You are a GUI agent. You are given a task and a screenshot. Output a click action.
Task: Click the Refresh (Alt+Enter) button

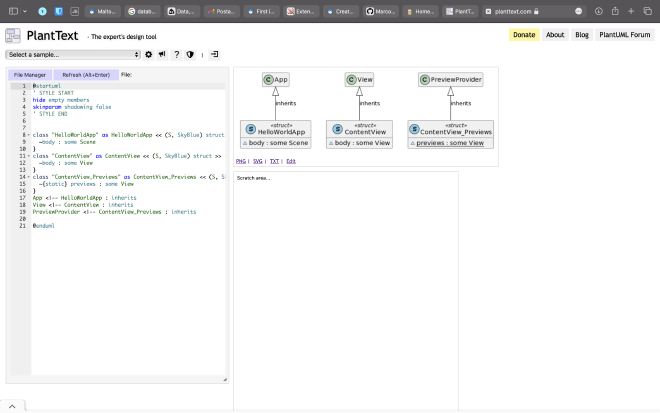[x=85, y=74]
